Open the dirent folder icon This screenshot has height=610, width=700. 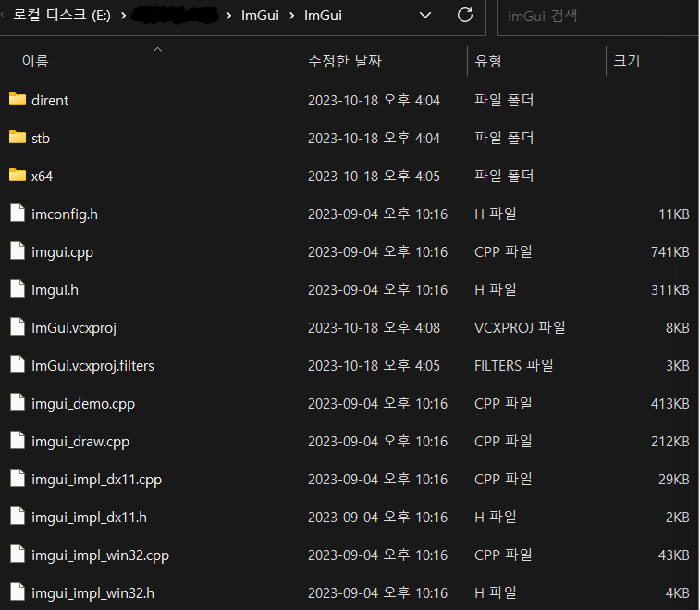[x=18, y=100]
